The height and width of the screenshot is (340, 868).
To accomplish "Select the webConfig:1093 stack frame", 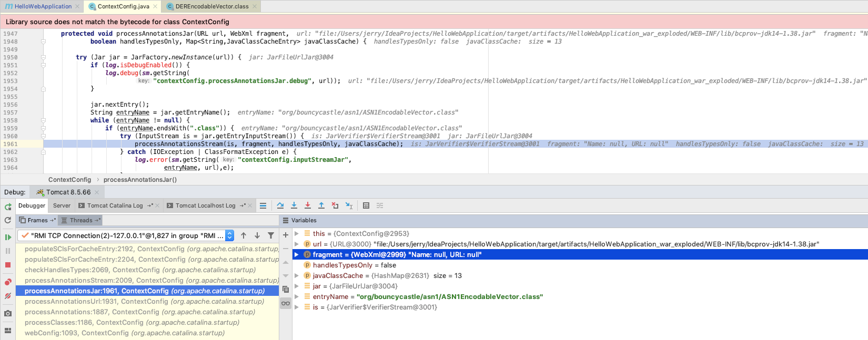I will pyautogui.click(x=147, y=333).
